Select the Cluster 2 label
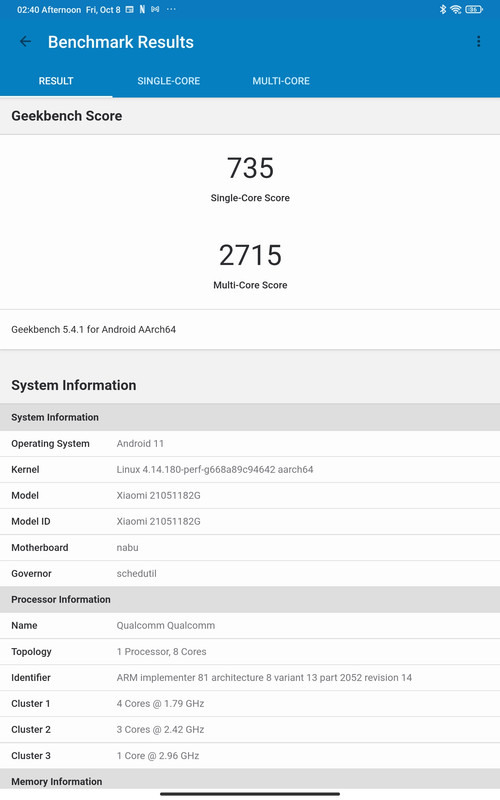This screenshot has width=500, height=800. (x=31, y=730)
